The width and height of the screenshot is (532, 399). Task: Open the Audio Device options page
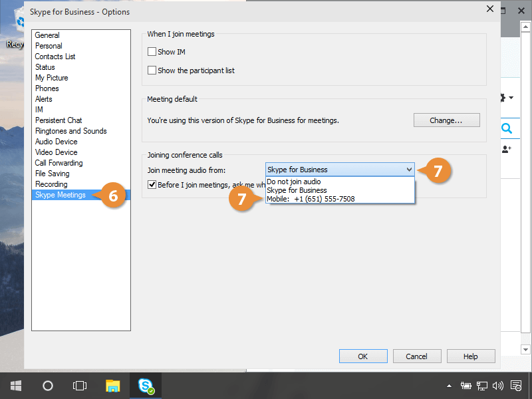click(x=56, y=142)
